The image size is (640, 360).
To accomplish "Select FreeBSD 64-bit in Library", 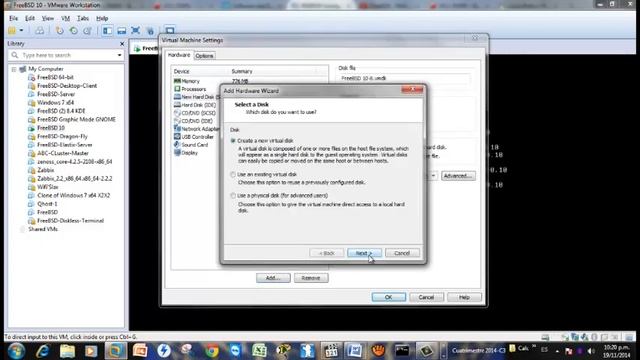I will coord(55,77).
